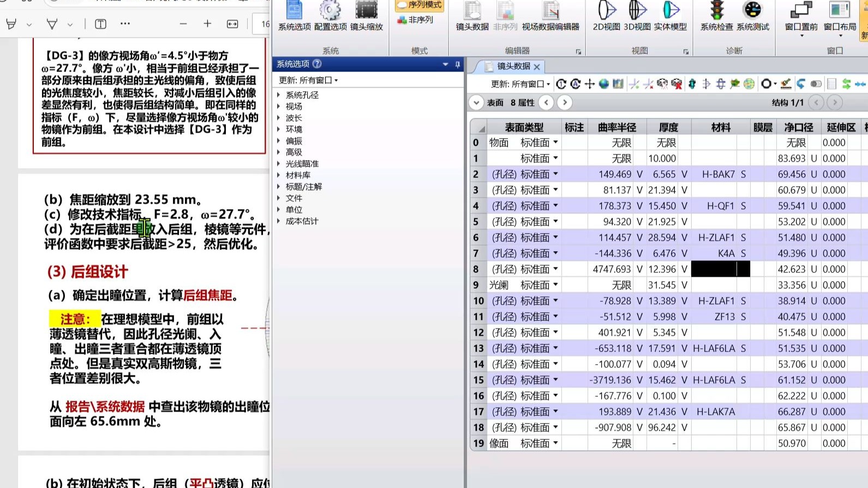
Task: Expand the 视场 settings node
Action: point(279,106)
